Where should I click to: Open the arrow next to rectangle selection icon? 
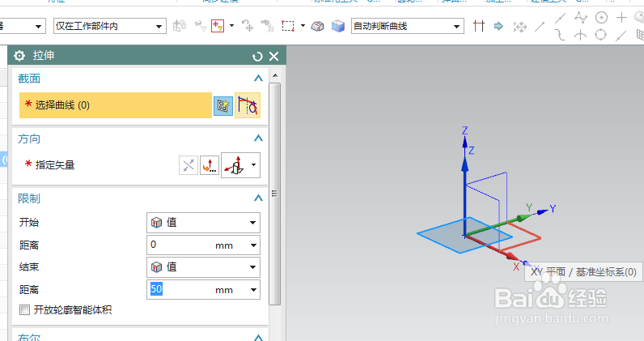coord(303,25)
